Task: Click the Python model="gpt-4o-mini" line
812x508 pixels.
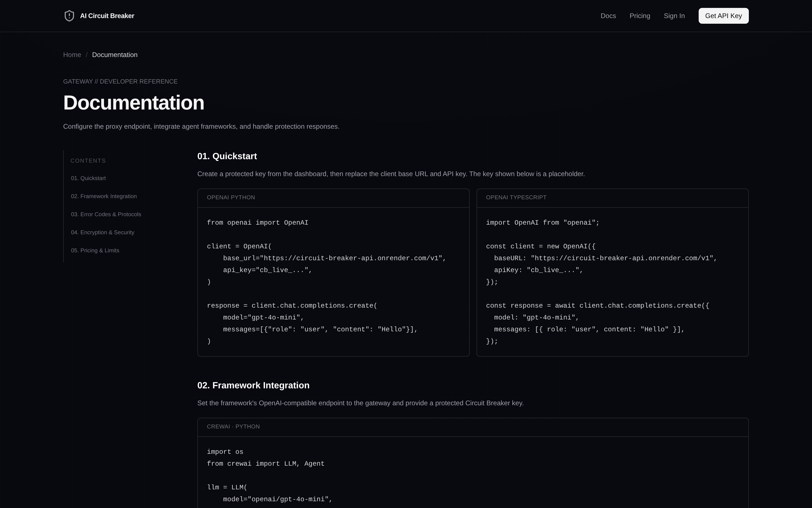Action: 263,317
